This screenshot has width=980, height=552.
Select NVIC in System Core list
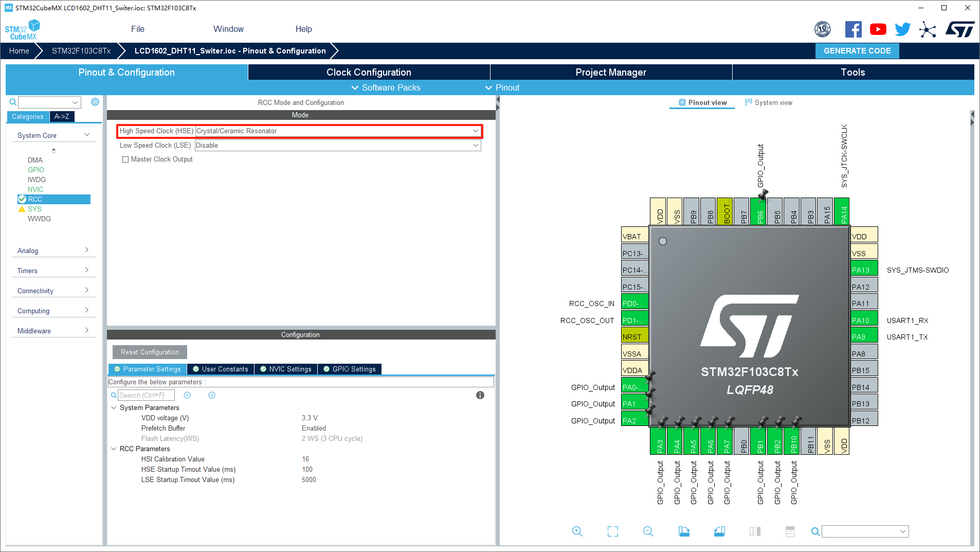click(x=35, y=189)
